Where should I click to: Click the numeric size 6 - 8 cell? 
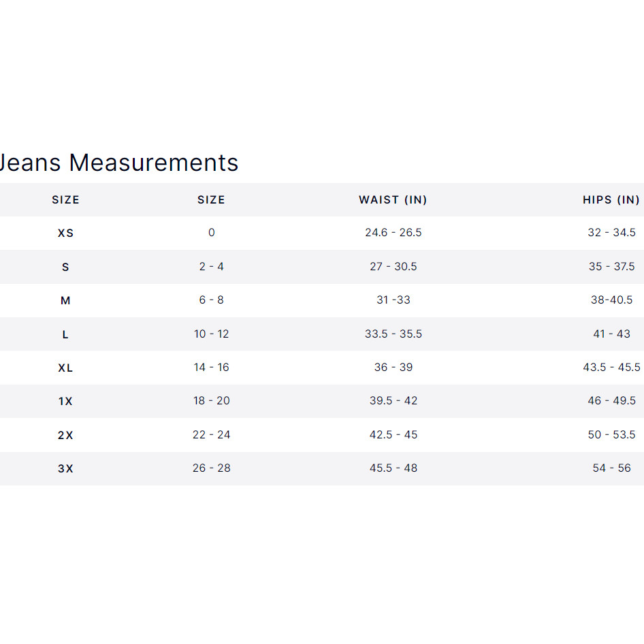click(211, 300)
